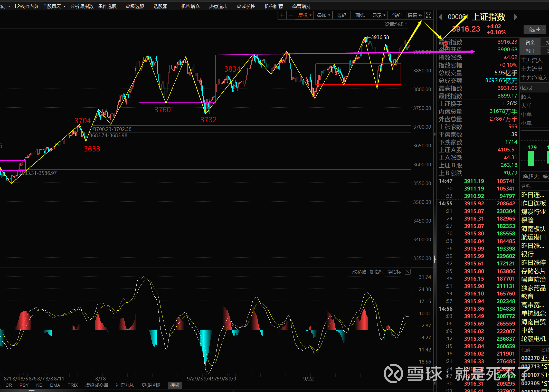Click the 换指标 change indicator link

[x=394, y=272]
